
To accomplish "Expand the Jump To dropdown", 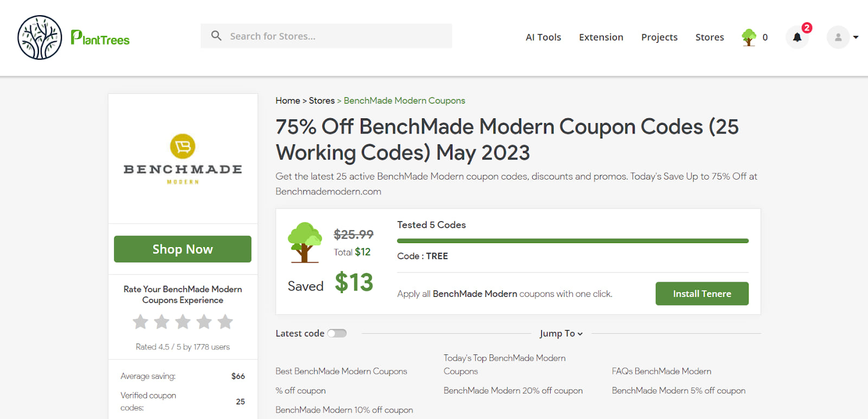I will click(x=561, y=333).
